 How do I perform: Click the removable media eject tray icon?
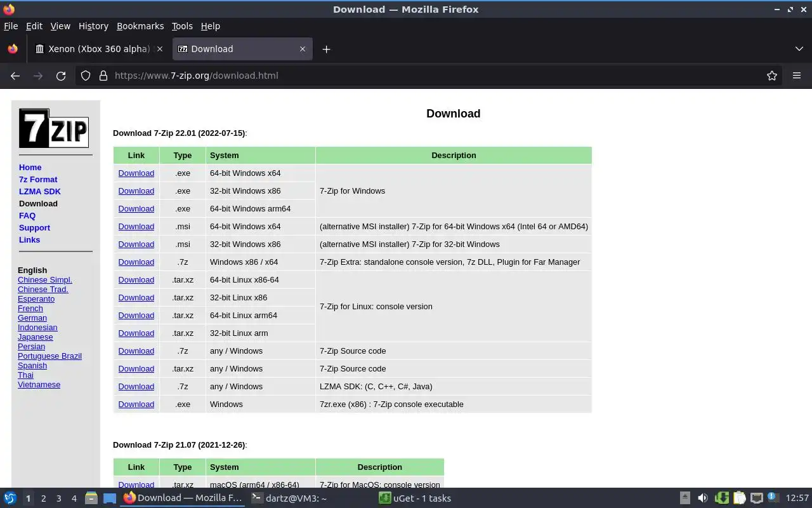tap(685, 498)
